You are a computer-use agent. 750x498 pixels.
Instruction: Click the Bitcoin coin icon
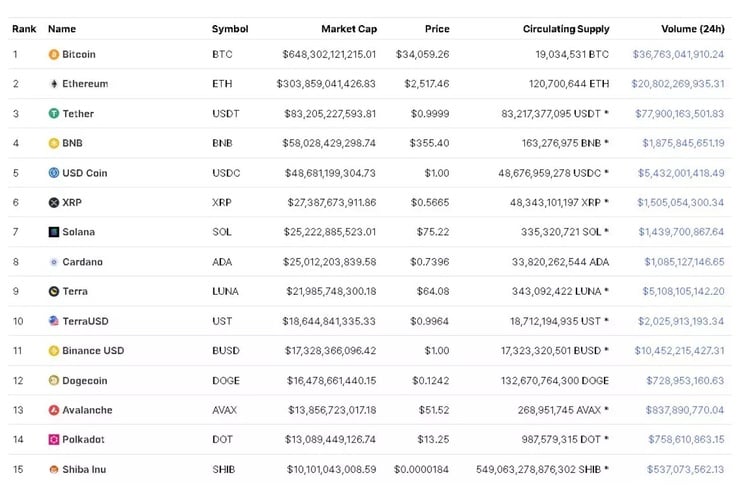tap(54, 54)
